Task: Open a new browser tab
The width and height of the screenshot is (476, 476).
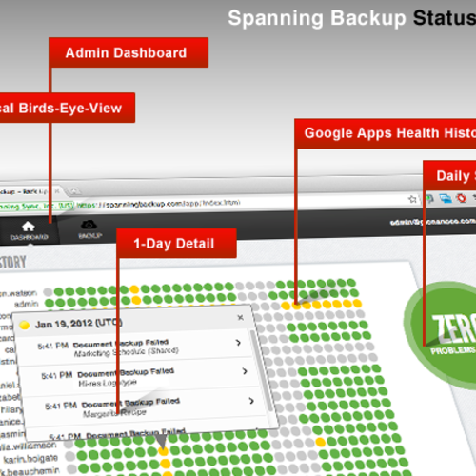Action: (74, 190)
